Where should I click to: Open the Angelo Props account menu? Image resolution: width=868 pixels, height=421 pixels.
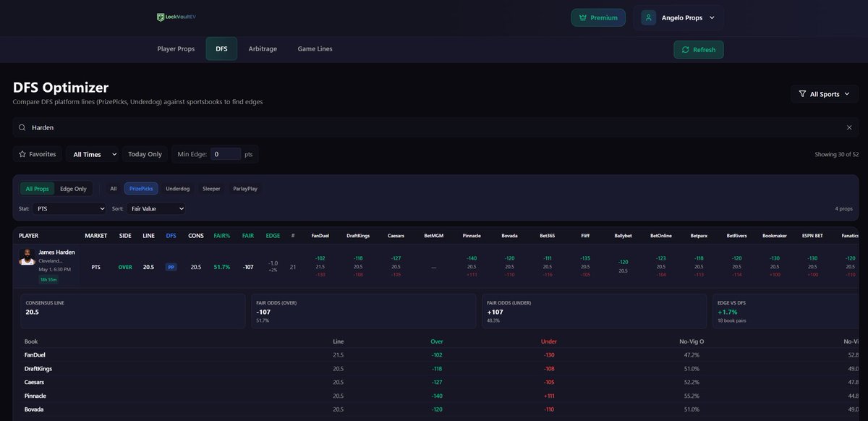click(x=678, y=17)
